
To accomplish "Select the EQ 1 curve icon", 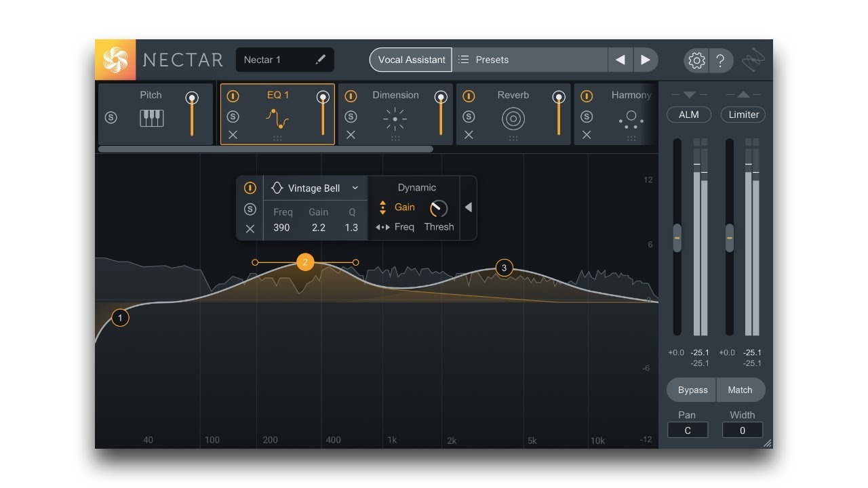I will pos(277,119).
